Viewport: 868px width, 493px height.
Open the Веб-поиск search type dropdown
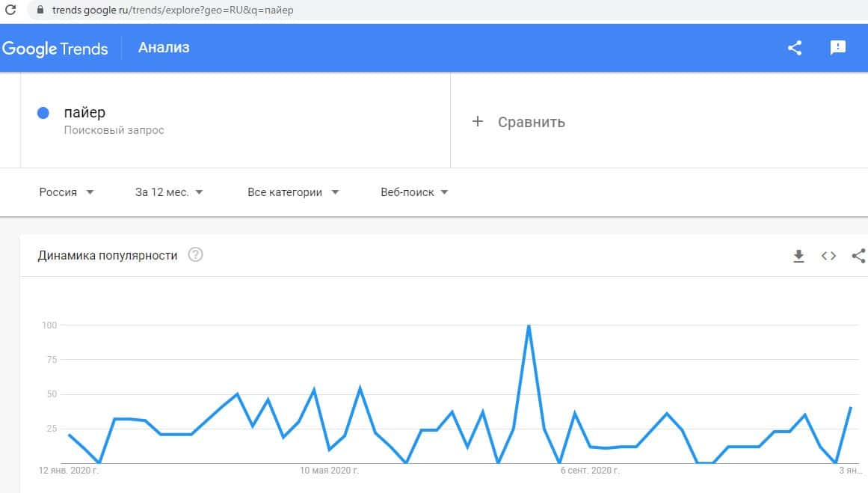(414, 192)
